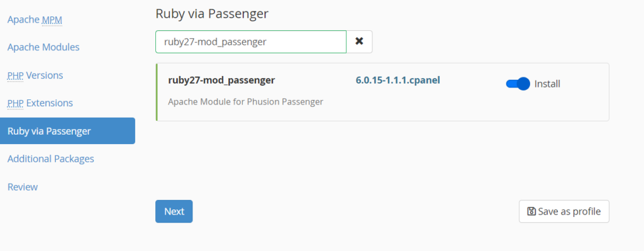Click the bold ruby27-mod_passenger package name
The height and width of the screenshot is (251, 644).
coord(221,80)
